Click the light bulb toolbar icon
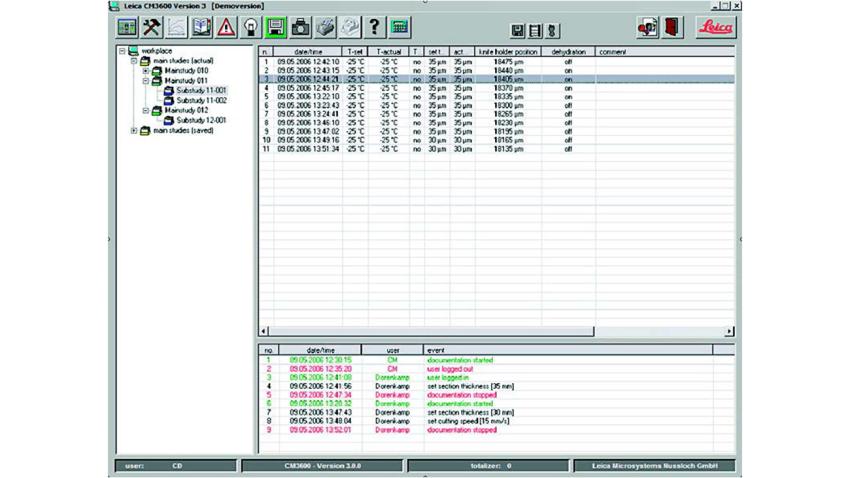This screenshot has width=850, height=478. [251, 27]
